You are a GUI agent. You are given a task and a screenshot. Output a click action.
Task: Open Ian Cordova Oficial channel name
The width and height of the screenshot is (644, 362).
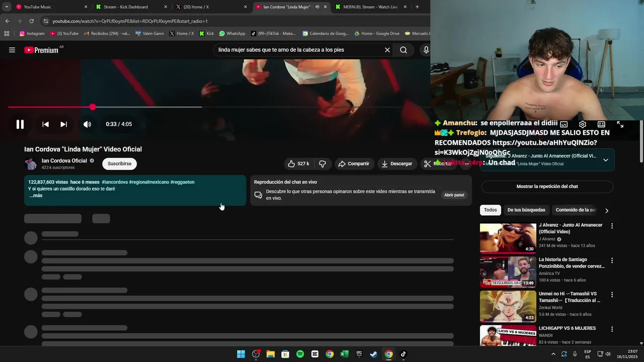coord(64,161)
